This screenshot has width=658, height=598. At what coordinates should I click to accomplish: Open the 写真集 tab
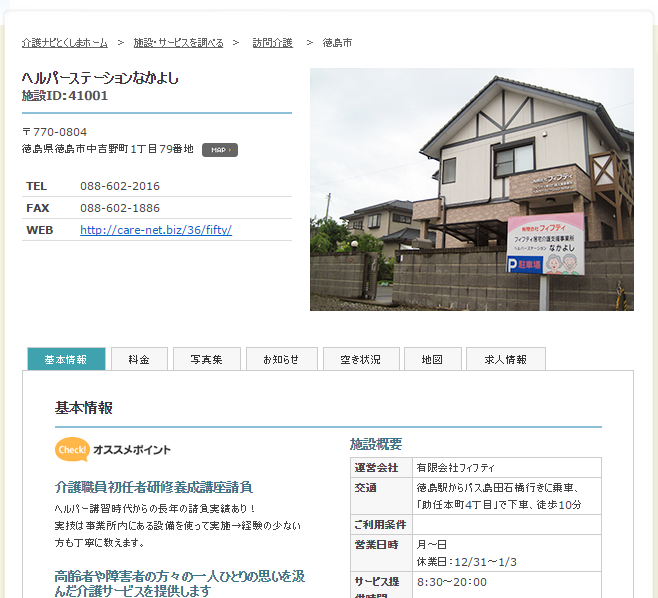pyautogui.click(x=207, y=359)
